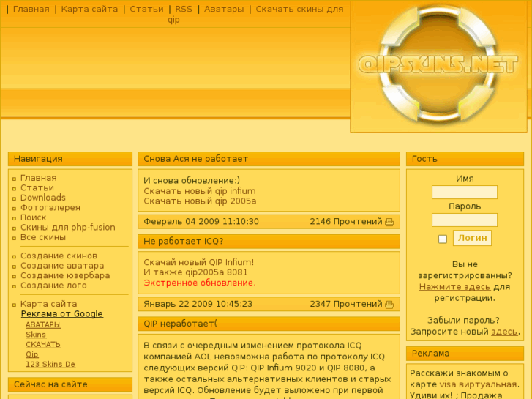Click the Логин button
Image resolution: width=532 pixels, height=399 pixels.
tap(472, 238)
